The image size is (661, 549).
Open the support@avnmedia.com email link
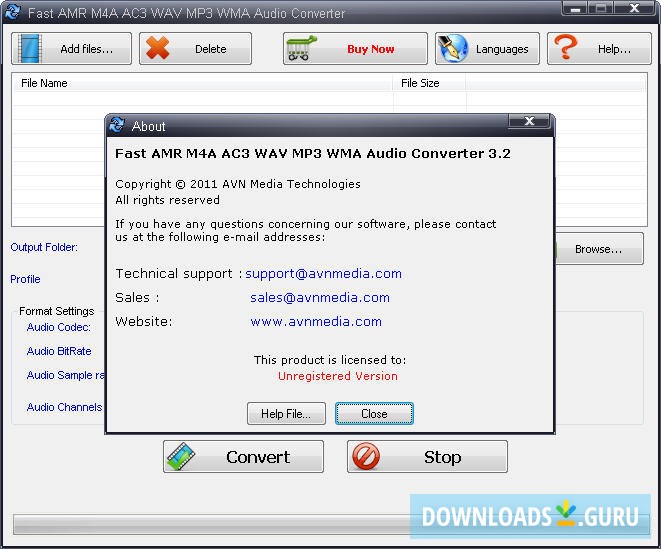323,273
